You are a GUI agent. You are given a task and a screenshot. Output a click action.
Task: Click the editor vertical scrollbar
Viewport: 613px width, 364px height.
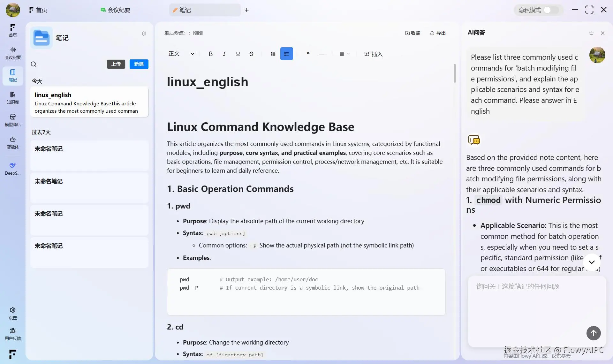[x=455, y=73]
